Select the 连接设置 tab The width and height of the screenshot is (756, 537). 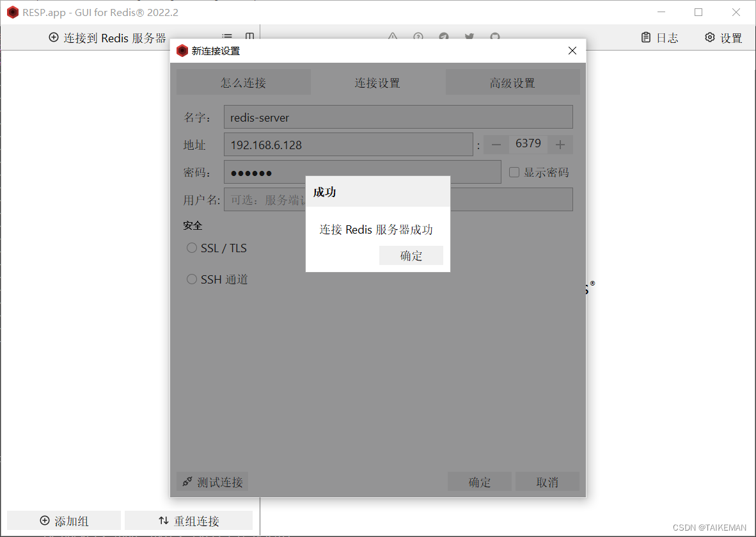tap(377, 83)
